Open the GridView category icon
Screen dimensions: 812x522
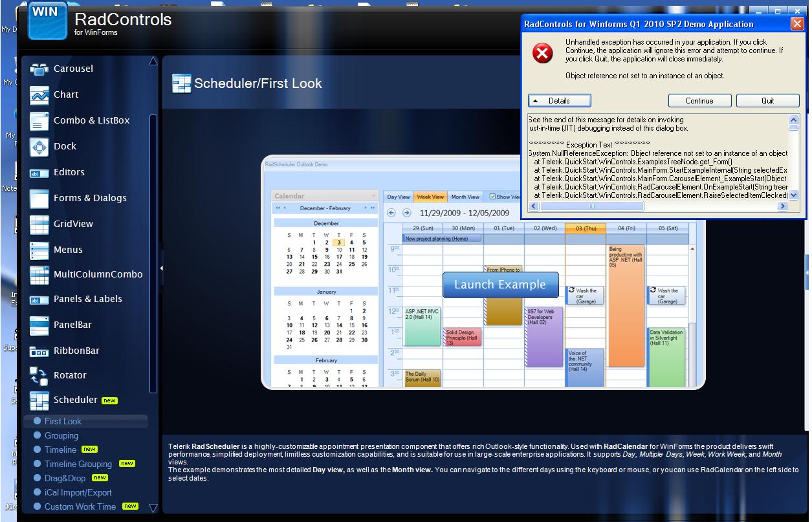click(39, 224)
